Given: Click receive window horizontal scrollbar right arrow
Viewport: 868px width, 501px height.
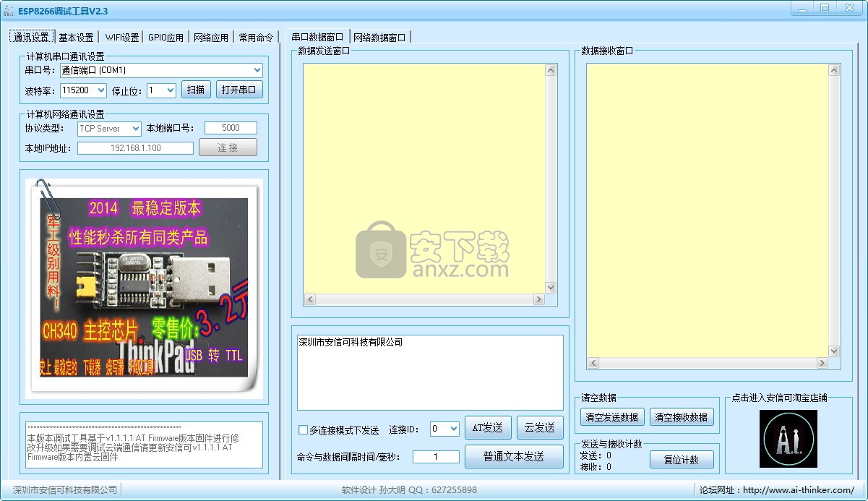Looking at the screenshot, I should tap(822, 363).
